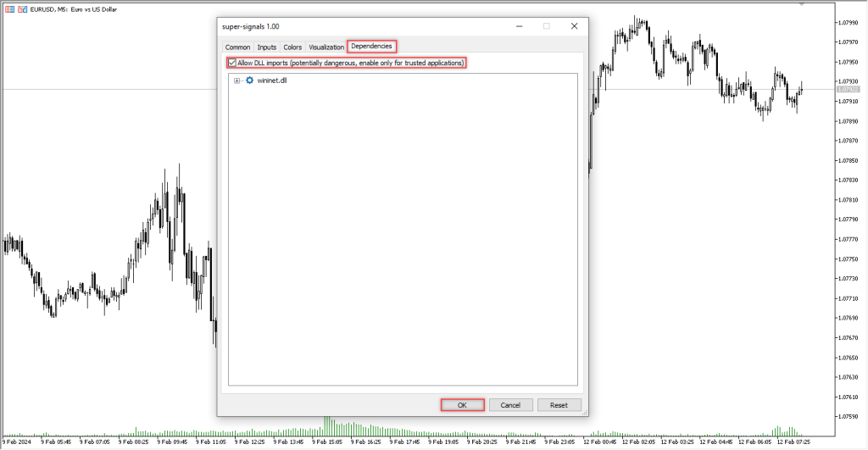Image resolution: width=868 pixels, height=450 pixels.
Task: Open the Inputs tab
Action: point(267,47)
